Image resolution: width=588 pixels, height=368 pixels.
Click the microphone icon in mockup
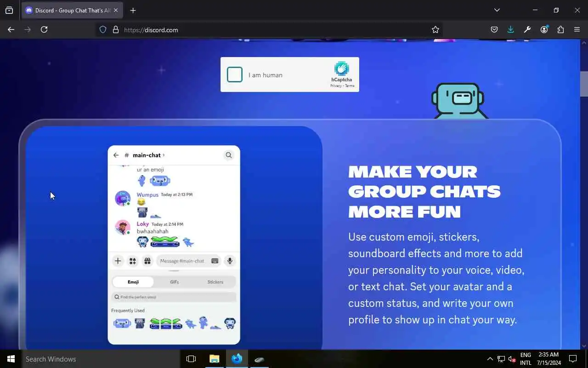click(230, 261)
